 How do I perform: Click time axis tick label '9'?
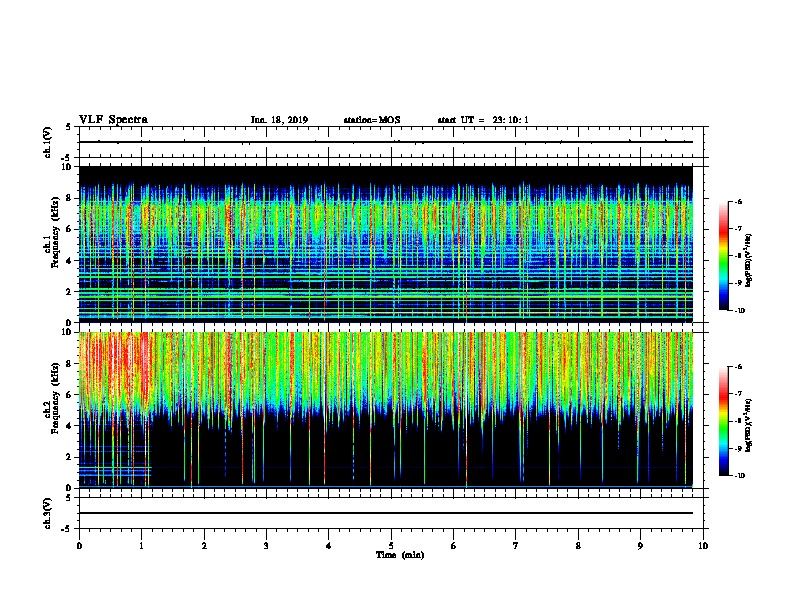640,546
